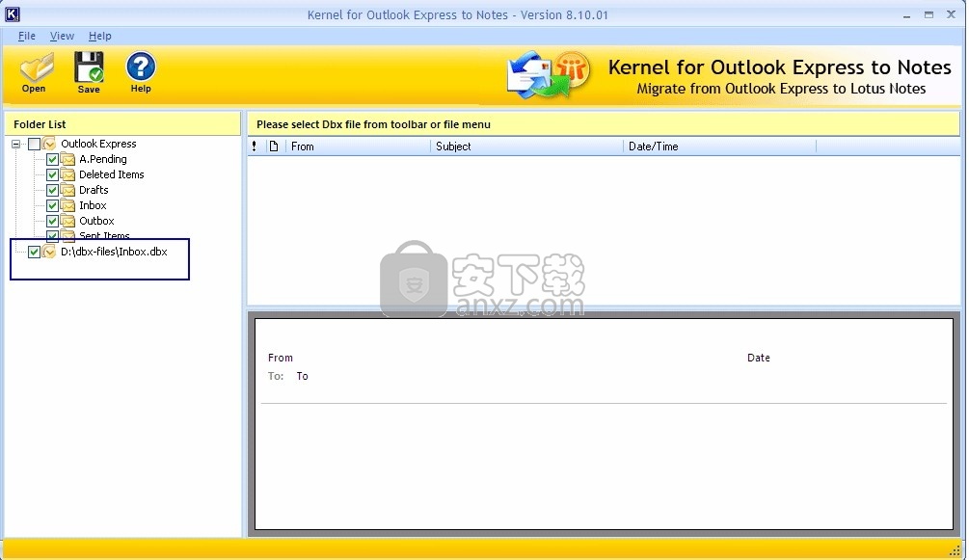
Task: Click the Drafts folder icon
Action: (68, 191)
